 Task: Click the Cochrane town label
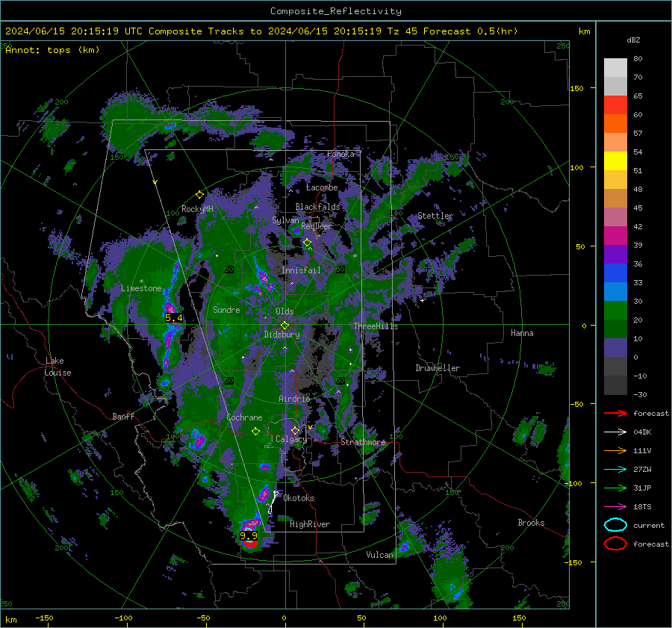[x=244, y=417]
